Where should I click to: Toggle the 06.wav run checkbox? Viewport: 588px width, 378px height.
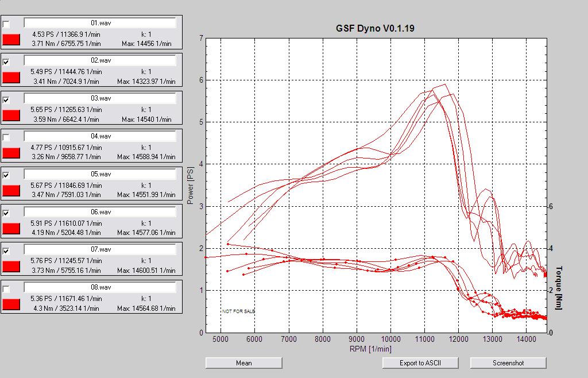click(x=6, y=213)
